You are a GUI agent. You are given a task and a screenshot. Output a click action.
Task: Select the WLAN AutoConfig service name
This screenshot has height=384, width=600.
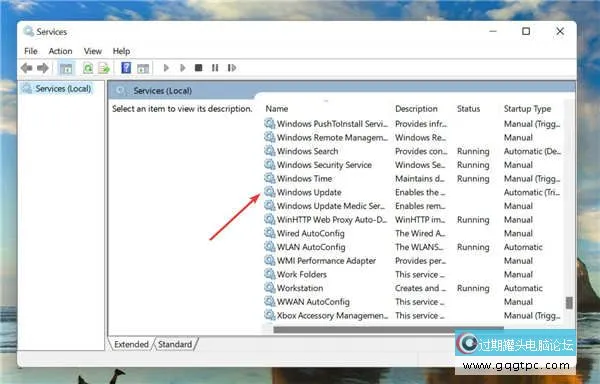311,247
